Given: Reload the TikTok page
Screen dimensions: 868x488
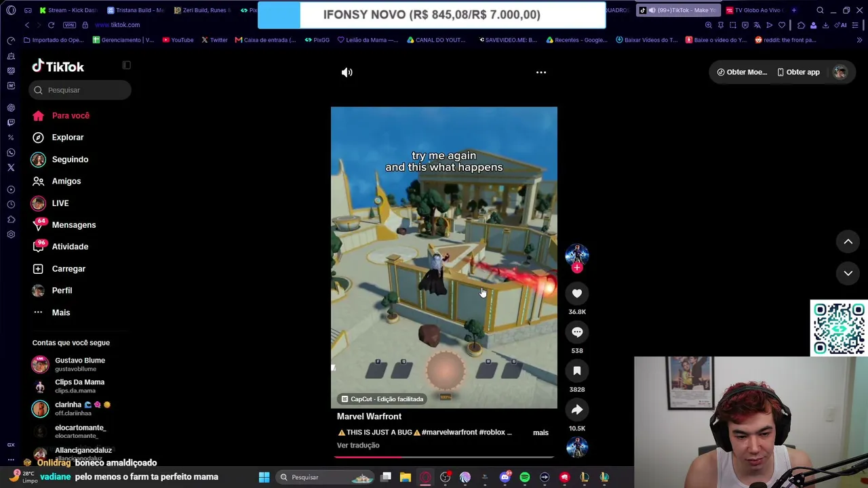Looking at the screenshot, I should [51, 25].
